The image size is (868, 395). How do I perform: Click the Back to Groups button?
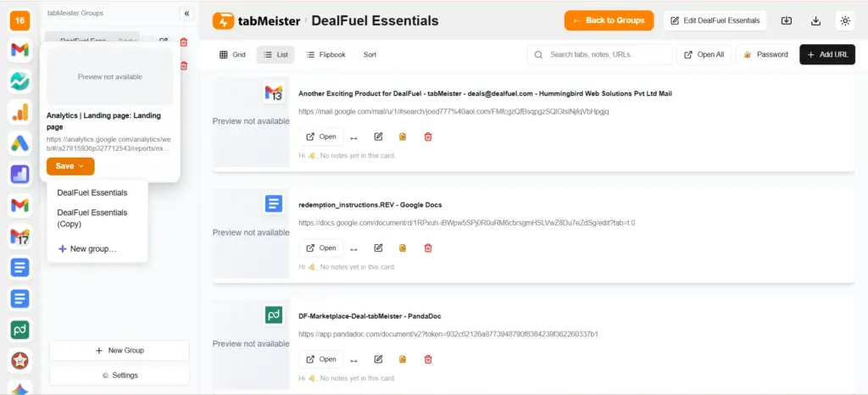pyautogui.click(x=609, y=20)
